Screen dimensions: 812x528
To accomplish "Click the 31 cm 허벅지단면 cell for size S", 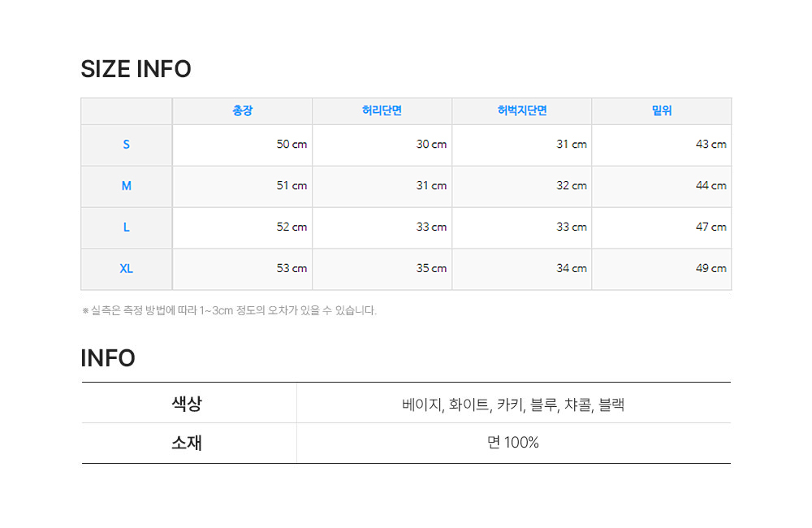I will (571, 145).
